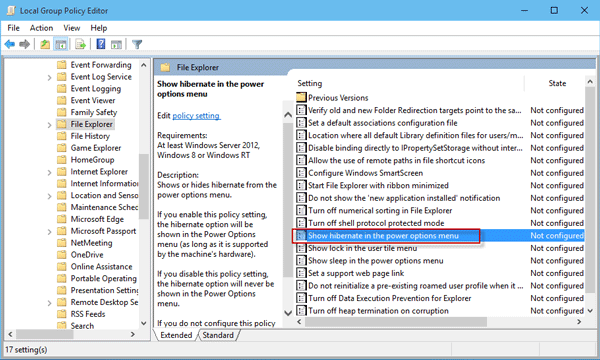The width and height of the screenshot is (600, 360).
Task: Click the Filter funnel toolbar icon
Action: click(x=137, y=44)
